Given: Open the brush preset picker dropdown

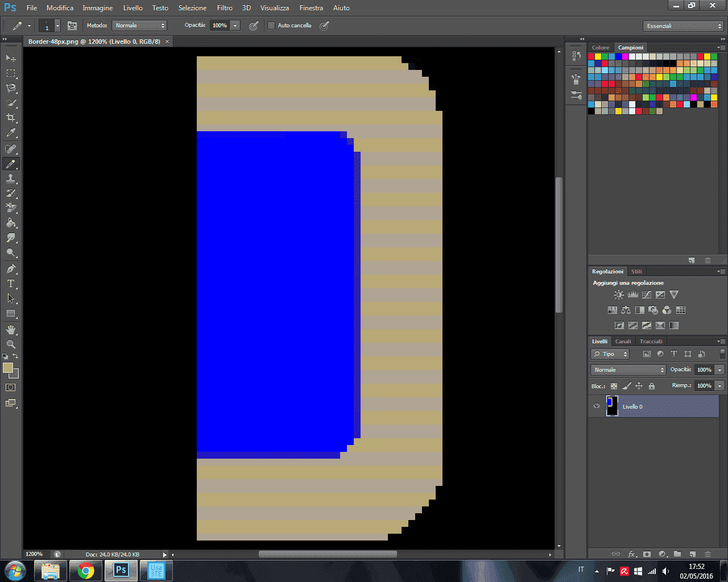Looking at the screenshot, I should click(57, 26).
